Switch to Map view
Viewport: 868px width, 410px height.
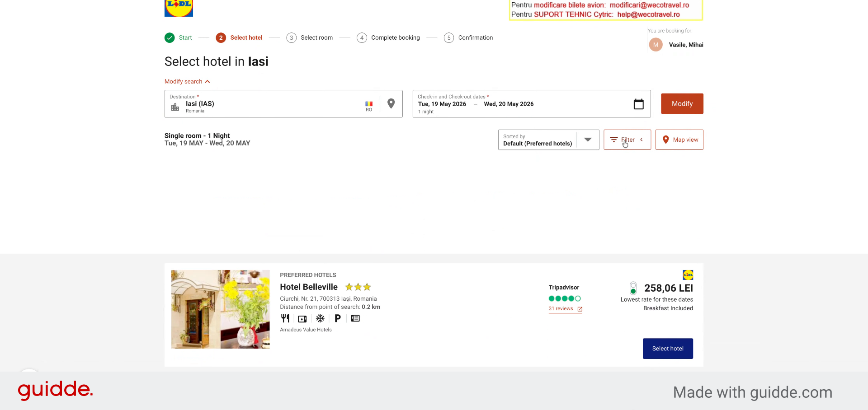[679, 140]
